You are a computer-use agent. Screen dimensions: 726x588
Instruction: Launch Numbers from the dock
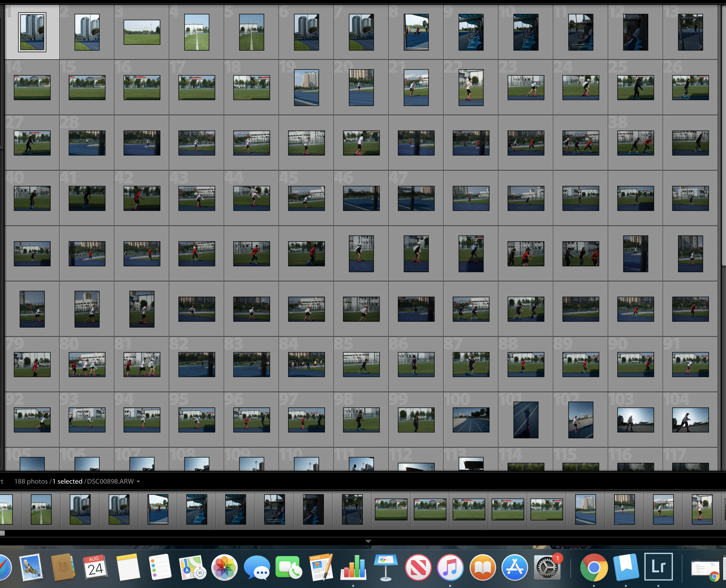353,567
